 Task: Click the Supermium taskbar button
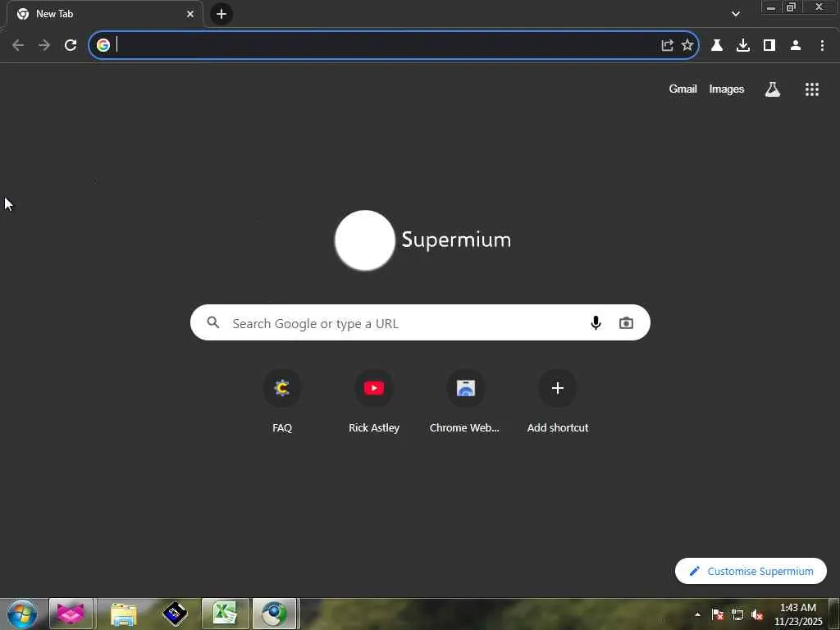(274, 614)
